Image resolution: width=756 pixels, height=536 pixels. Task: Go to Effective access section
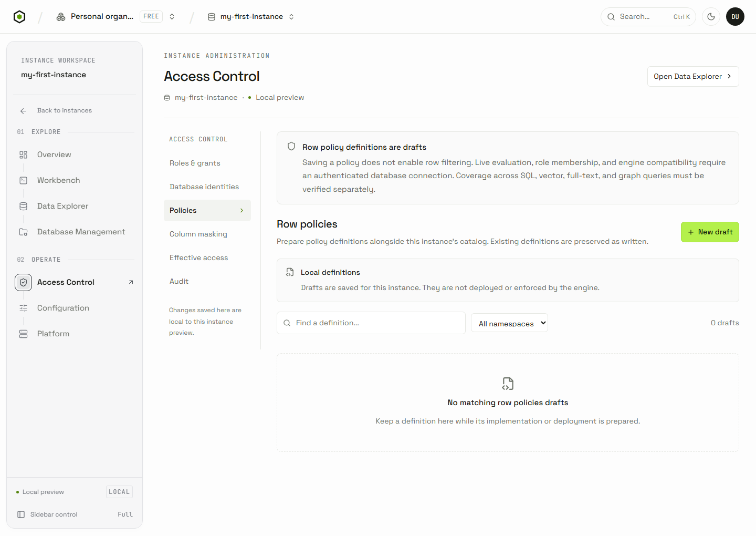(x=207, y=257)
